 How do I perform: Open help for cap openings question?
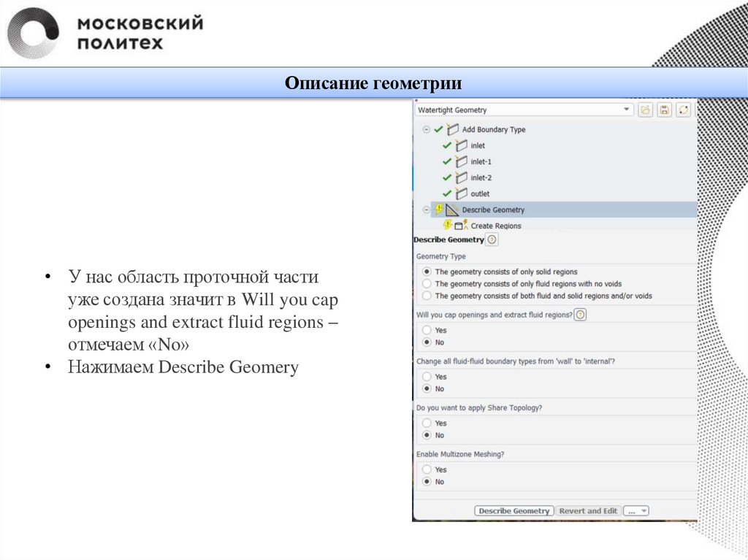pos(580,315)
